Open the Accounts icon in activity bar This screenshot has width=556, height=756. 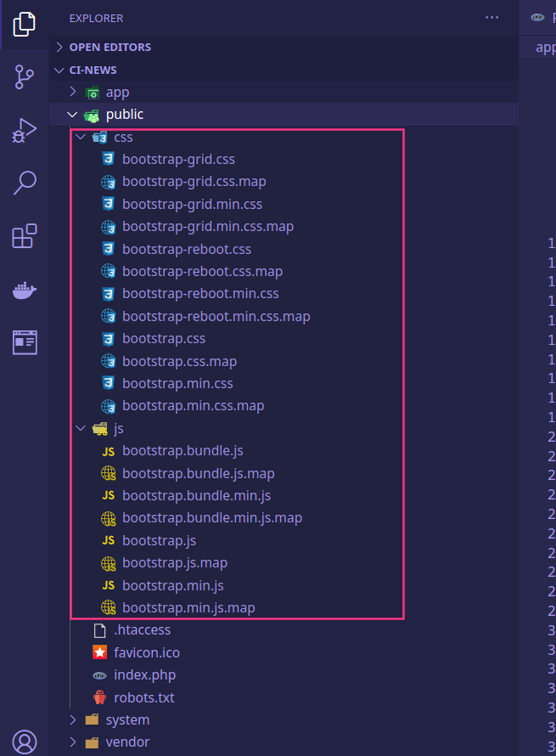point(25,742)
